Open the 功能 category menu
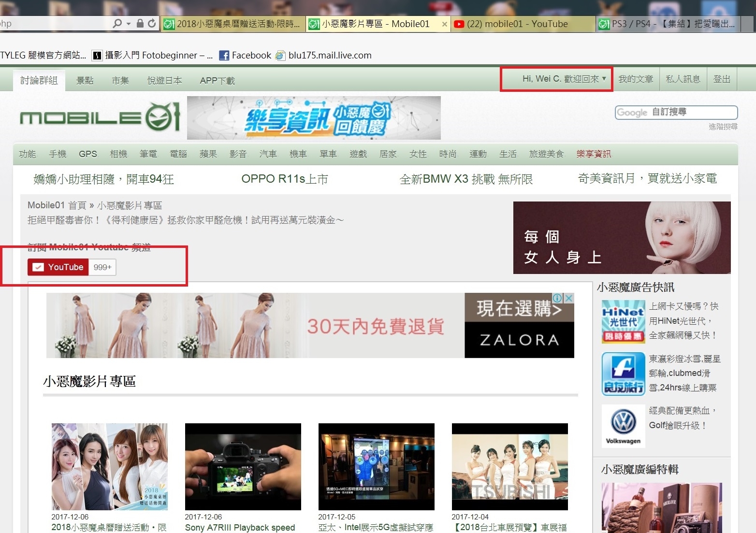Viewport: 756px width, 533px height. (28, 154)
